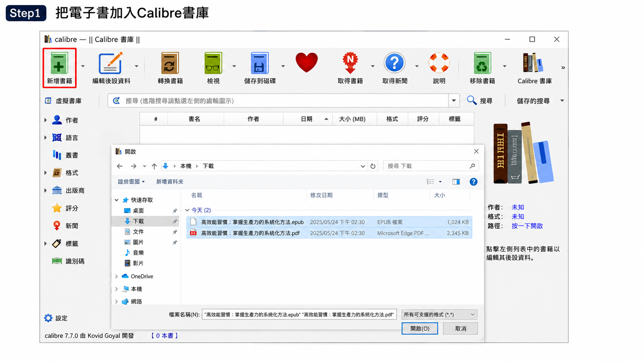Select 新聞 news in tag browser
Screen dimensions: 644x362
[x=65, y=226]
